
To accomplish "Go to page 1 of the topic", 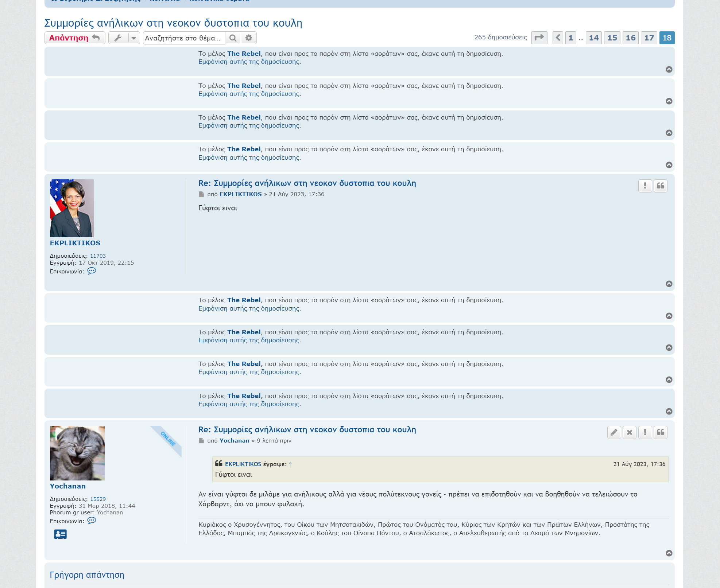I will [x=570, y=38].
